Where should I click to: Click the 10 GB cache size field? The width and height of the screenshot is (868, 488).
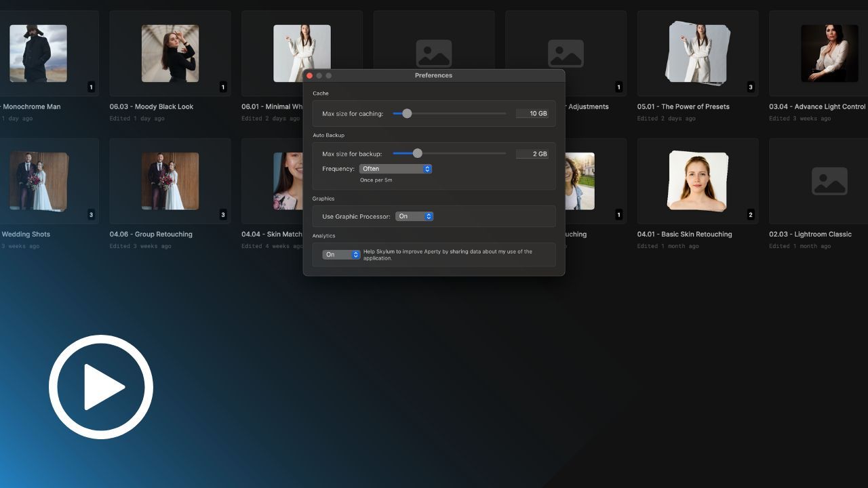pos(532,114)
